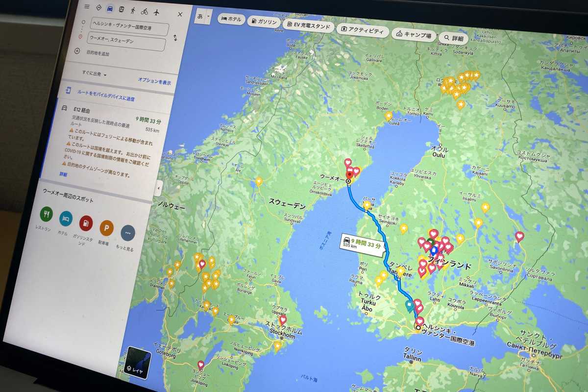Viewport: 588px width, 392px height.
Task: Click the pink heart pin near Savonlinna
Action: coord(519,237)
